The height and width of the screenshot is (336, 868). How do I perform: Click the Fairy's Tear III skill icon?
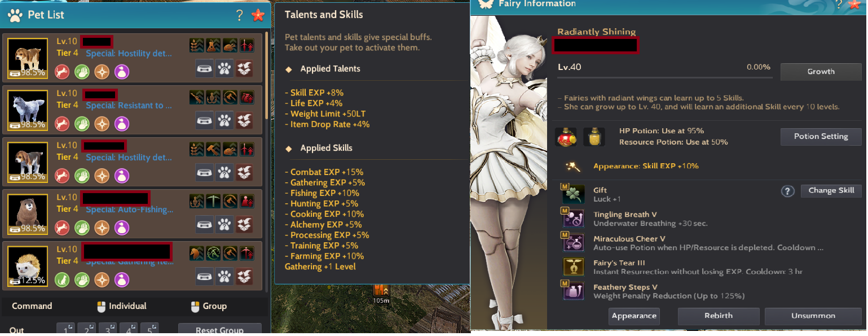572,267
